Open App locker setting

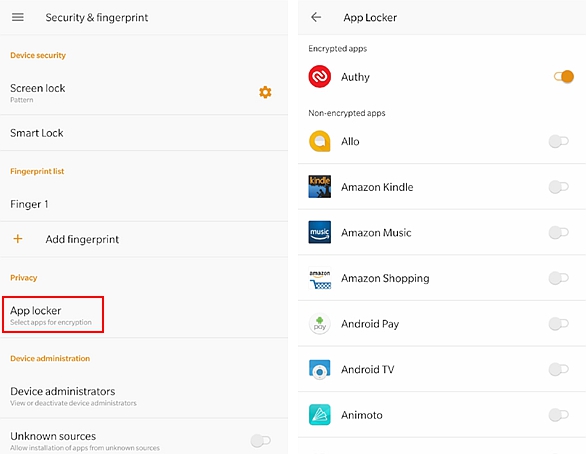[53, 315]
